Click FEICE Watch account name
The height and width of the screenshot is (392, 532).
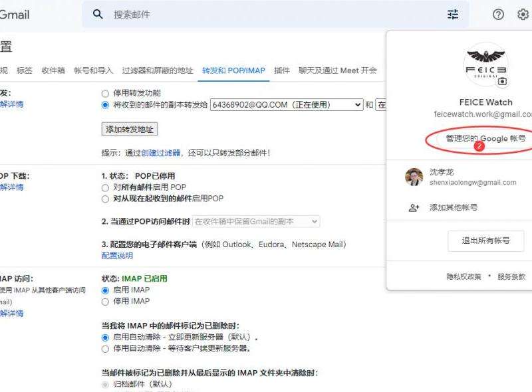tap(486, 102)
